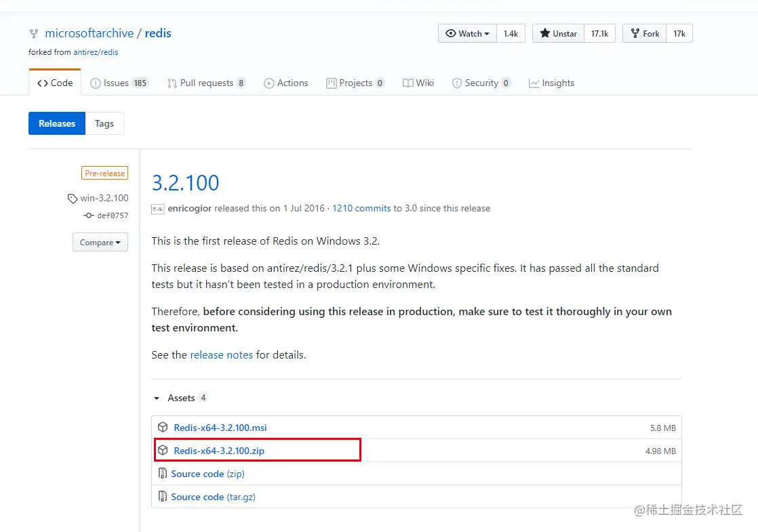Open the 3.2.100 release title

click(x=185, y=183)
